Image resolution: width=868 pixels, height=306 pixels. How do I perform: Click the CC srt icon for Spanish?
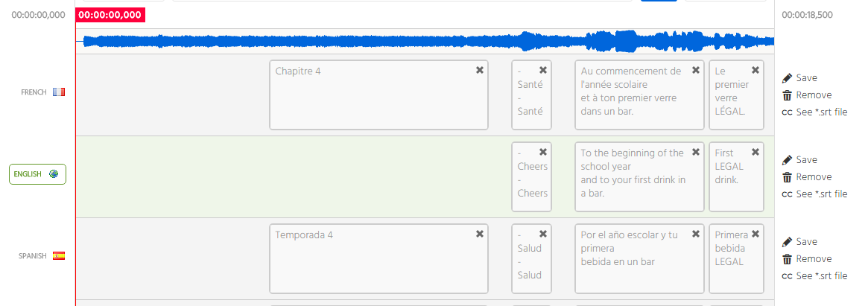pos(787,276)
